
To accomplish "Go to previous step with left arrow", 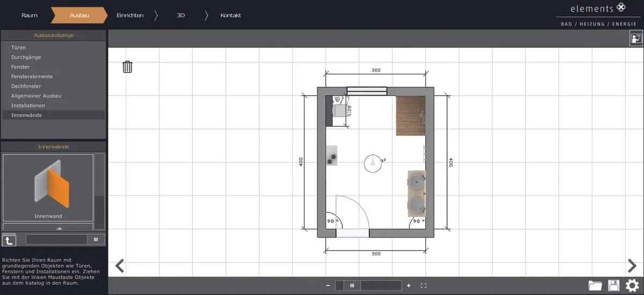I will point(120,266).
